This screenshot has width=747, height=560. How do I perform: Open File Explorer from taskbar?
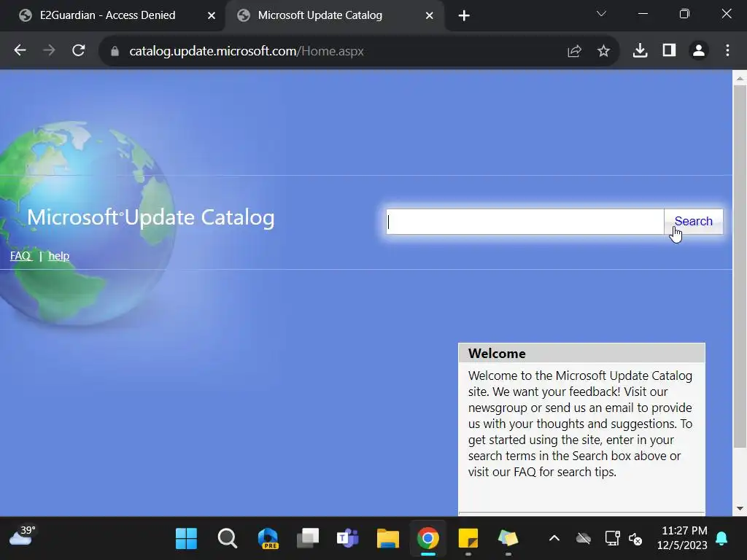[x=388, y=539]
